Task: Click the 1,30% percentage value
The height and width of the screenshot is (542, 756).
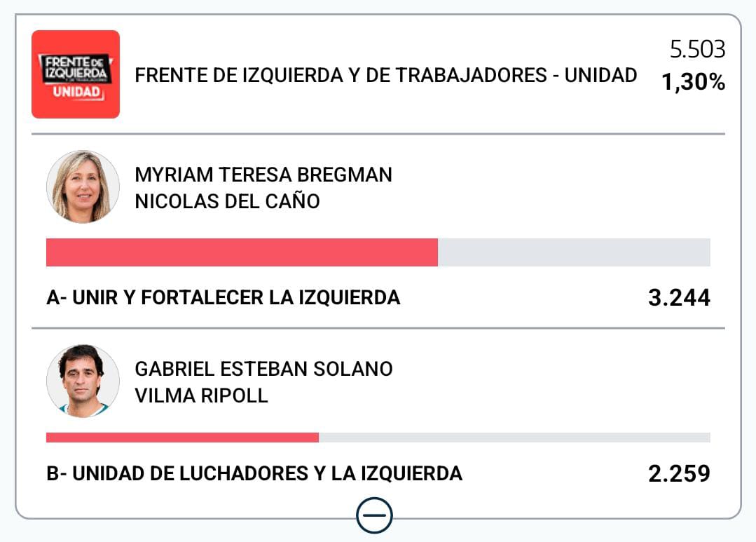Action: (693, 83)
